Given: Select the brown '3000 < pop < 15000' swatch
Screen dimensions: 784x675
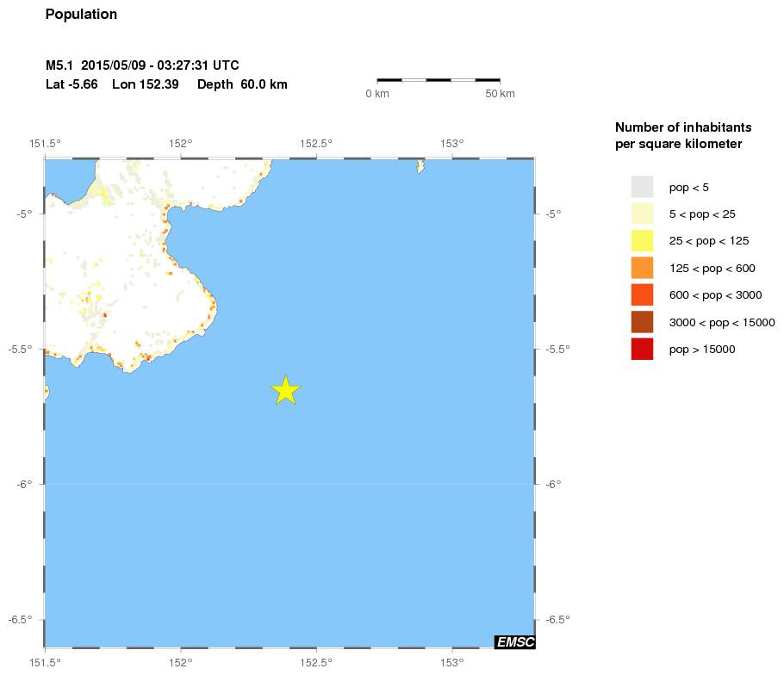Looking at the screenshot, I should pos(642,322).
